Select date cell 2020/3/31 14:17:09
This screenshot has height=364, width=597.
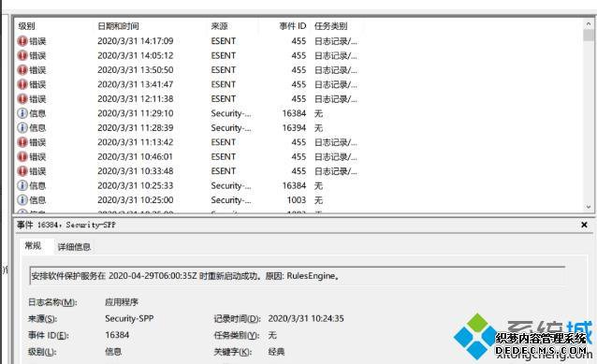[x=135, y=41]
